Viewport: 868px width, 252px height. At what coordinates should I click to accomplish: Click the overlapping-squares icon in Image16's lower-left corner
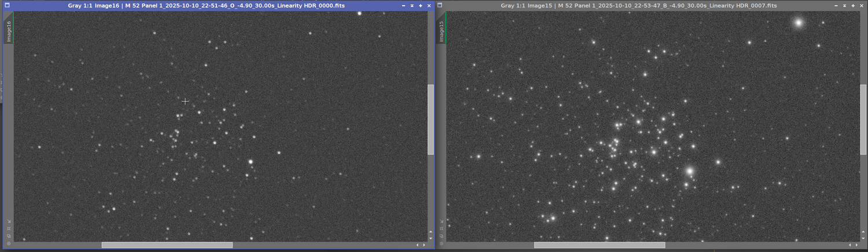click(x=9, y=236)
